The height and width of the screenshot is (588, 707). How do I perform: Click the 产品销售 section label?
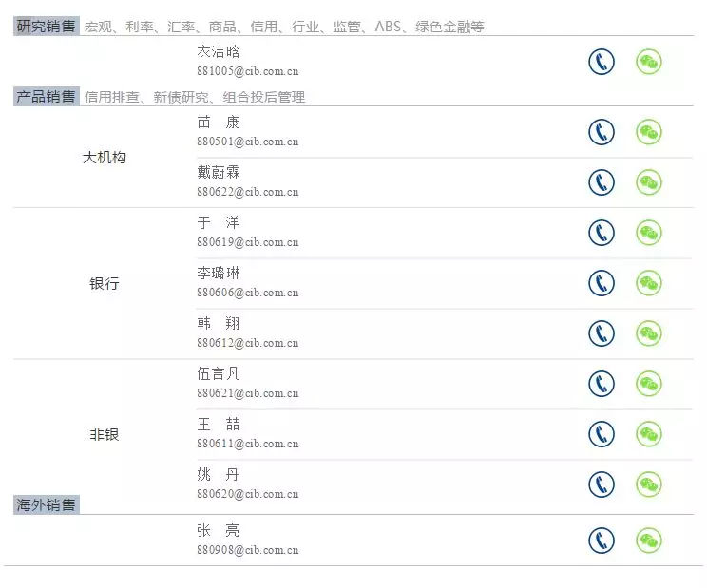pyautogui.click(x=47, y=96)
